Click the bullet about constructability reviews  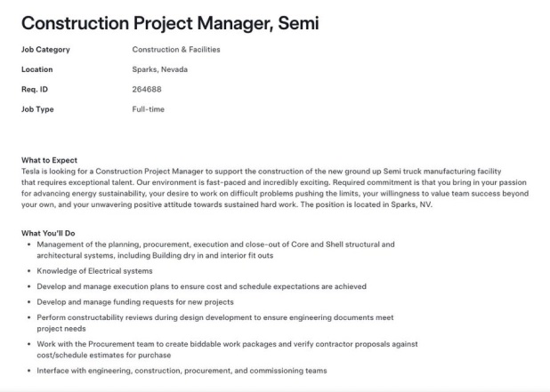(215, 323)
